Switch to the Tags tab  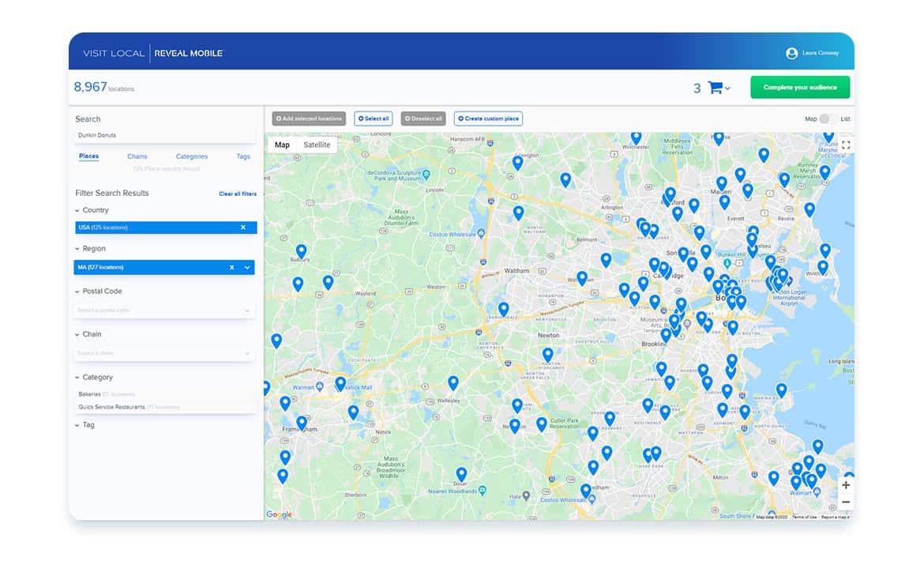243,156
